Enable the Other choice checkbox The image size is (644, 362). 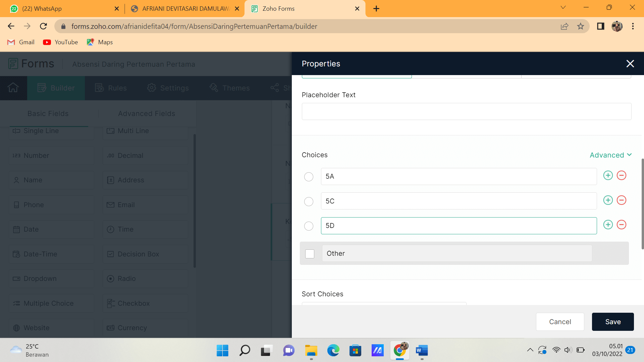pos(310,254)
